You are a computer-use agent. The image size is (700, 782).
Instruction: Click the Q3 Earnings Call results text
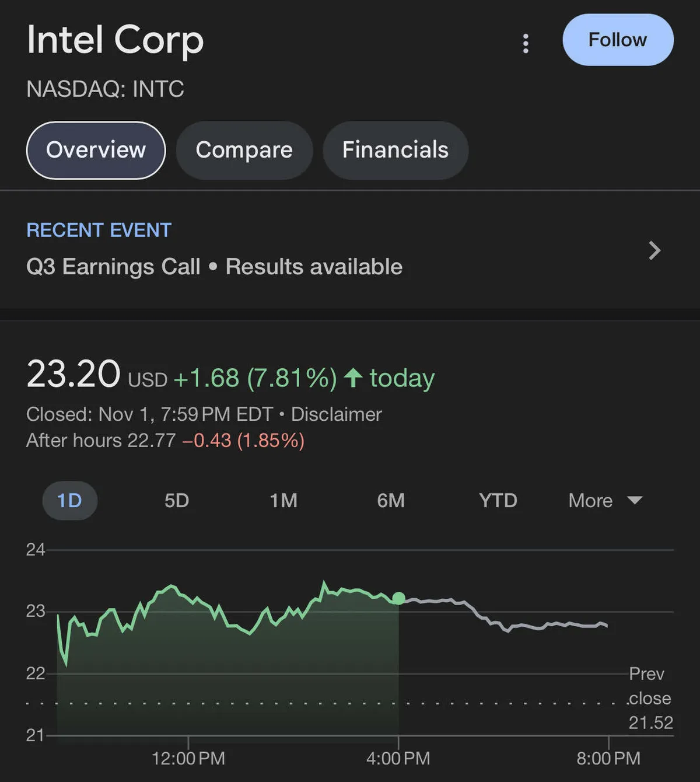point(214,267)
